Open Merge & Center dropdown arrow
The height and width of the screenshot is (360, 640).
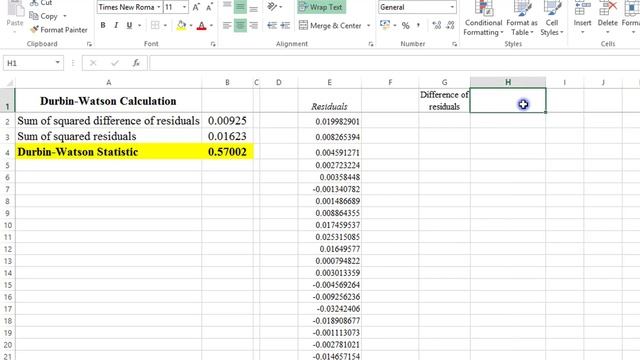click(x=368, y=25)
